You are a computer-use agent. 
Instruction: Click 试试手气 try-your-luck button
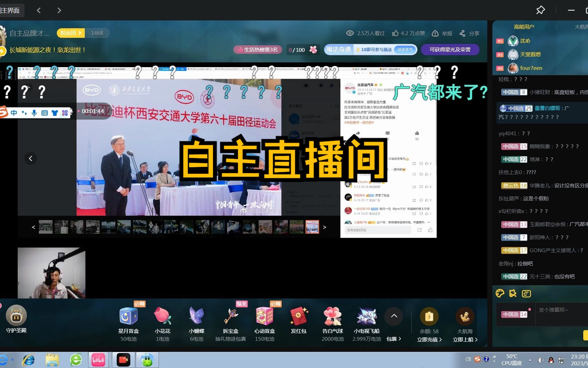point(405,50)
